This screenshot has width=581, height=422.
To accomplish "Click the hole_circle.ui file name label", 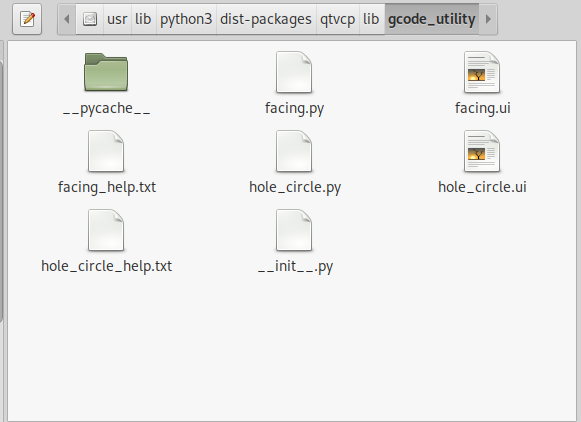I will 482,187.
